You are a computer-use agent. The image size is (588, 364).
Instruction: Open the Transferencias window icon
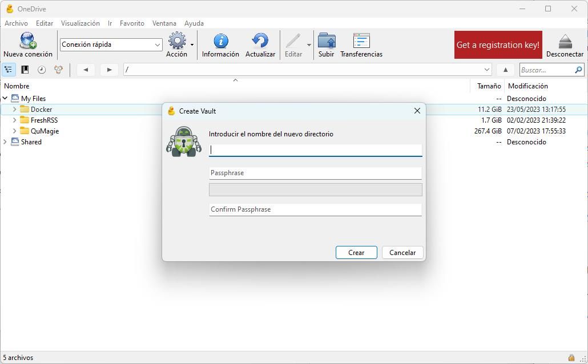[x=361, y=41]
